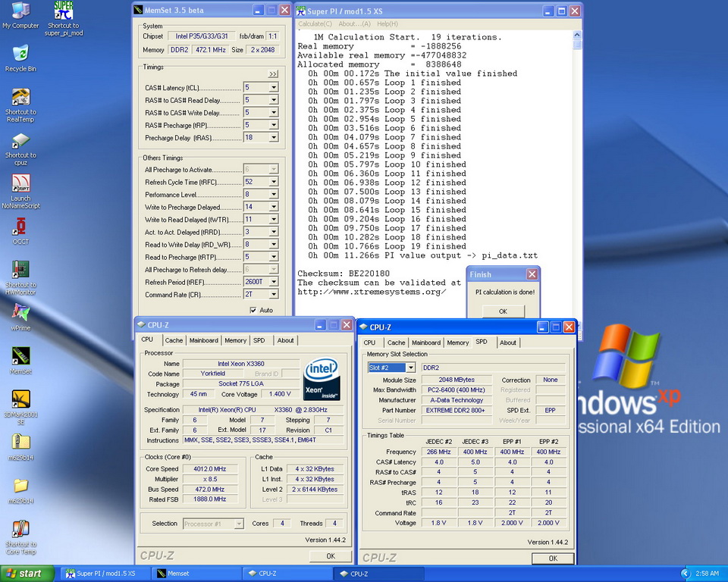Open the RAS# to CAS# Read Delay dropdown
Image resolution: width=728 pixels, height=582 pixels.
[274, 100]
